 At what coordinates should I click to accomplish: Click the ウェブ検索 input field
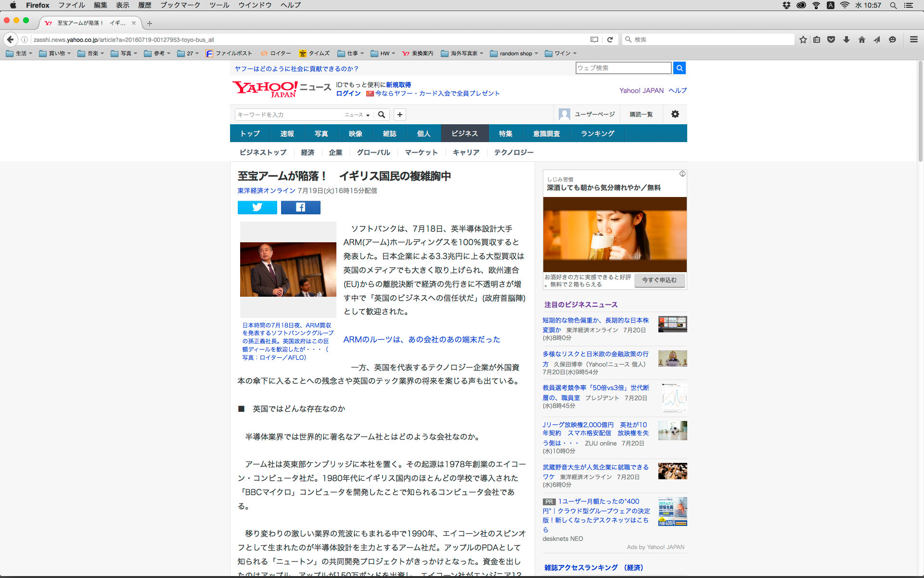[623, 68]
